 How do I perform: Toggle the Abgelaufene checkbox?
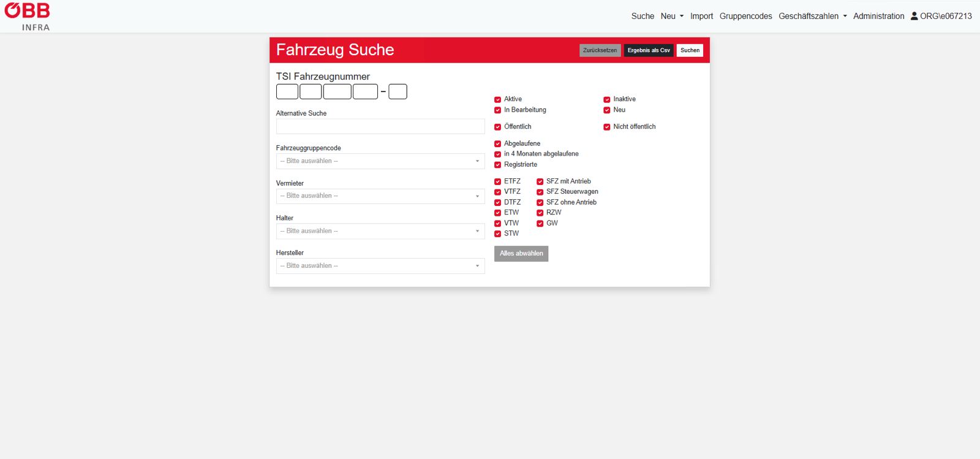[497, 144]
